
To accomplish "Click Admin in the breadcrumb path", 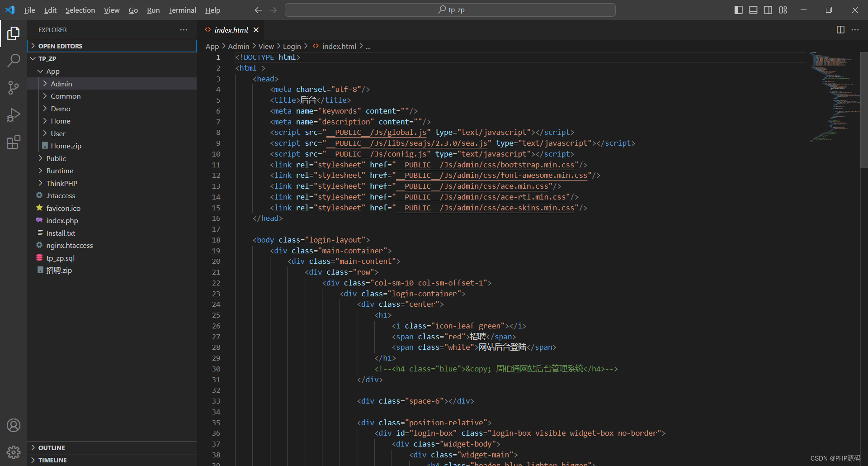I will [x=239, y=46].
